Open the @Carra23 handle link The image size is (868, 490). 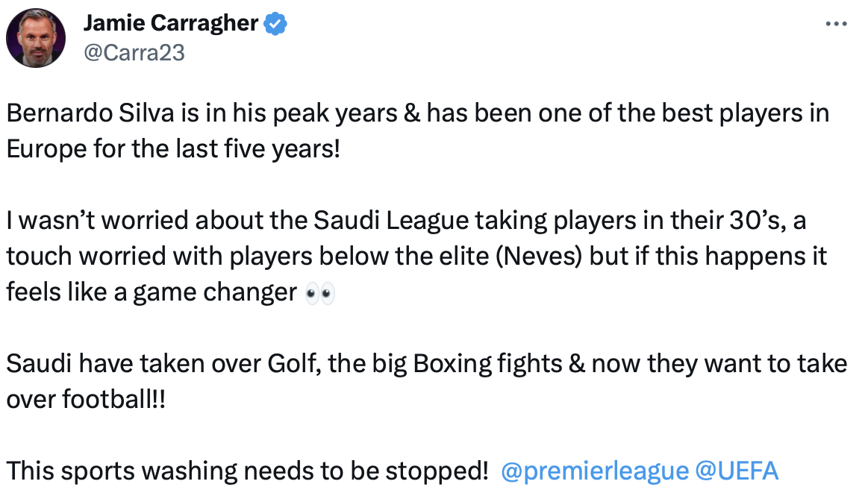coord(134,52)
